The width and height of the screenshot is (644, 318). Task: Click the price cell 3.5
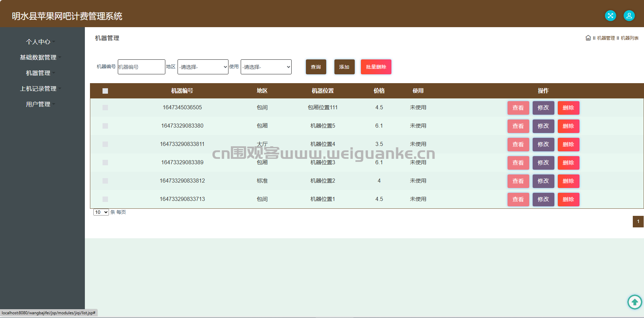(379, 144)
